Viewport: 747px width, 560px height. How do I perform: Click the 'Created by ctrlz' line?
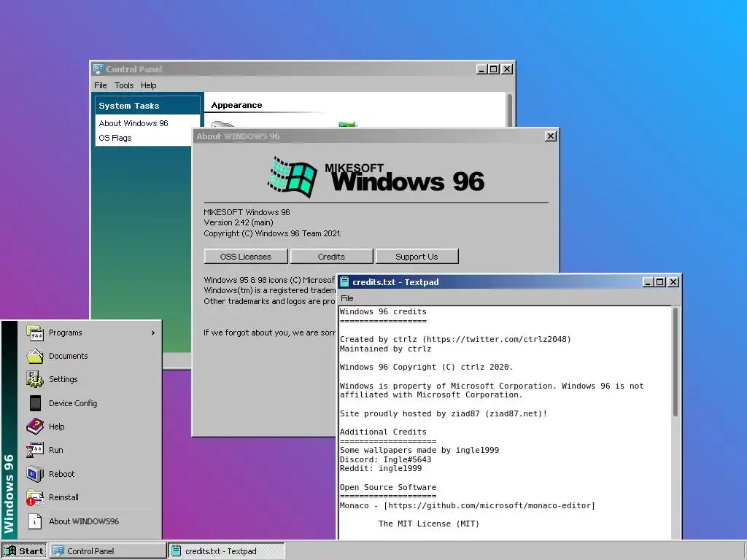(x=455, y=339)
